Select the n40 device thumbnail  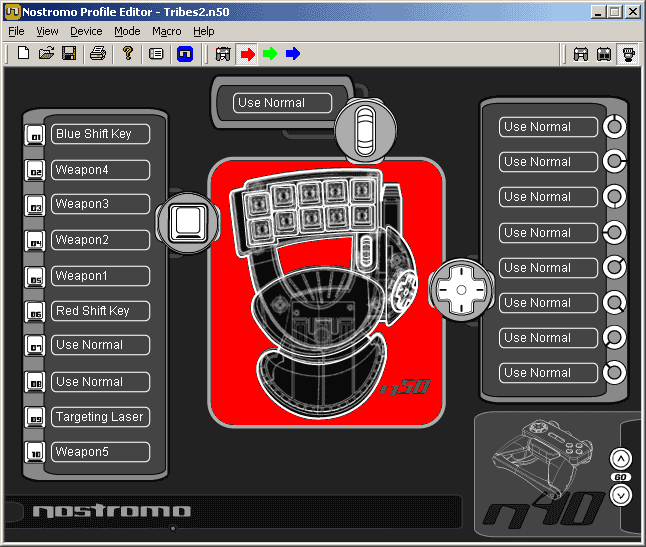(544, 474)
